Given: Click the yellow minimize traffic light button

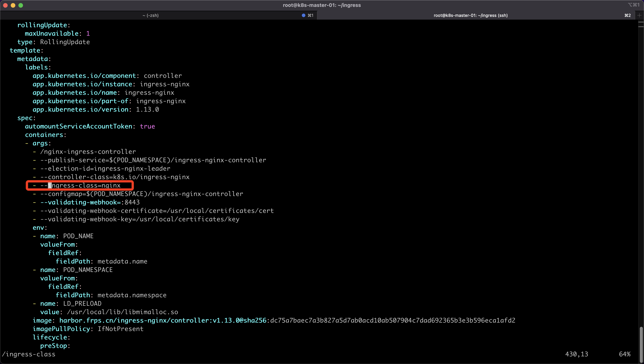Looking at the screenshot, I should 13,5.
